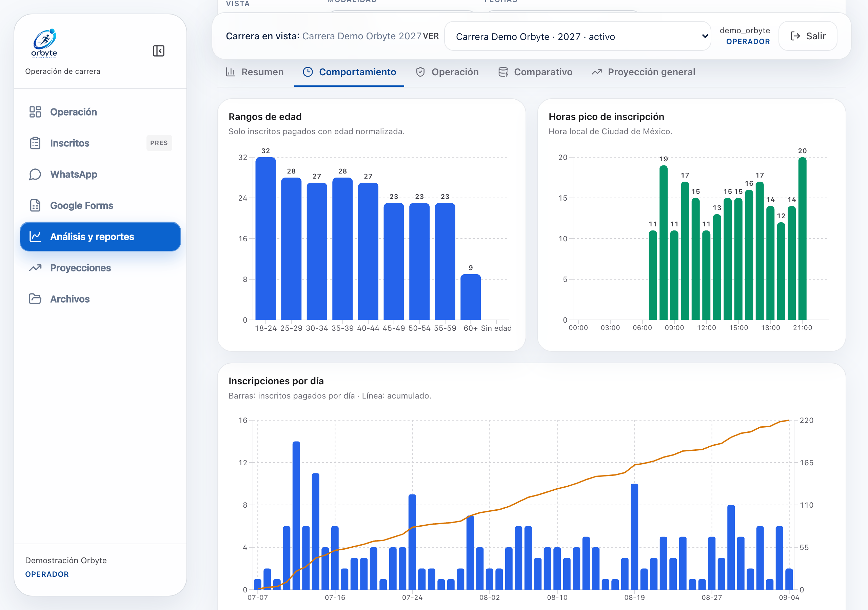Click the 07-16 date axis label
The width and height of the screenshot is (868, 610).
pos(335,597)
